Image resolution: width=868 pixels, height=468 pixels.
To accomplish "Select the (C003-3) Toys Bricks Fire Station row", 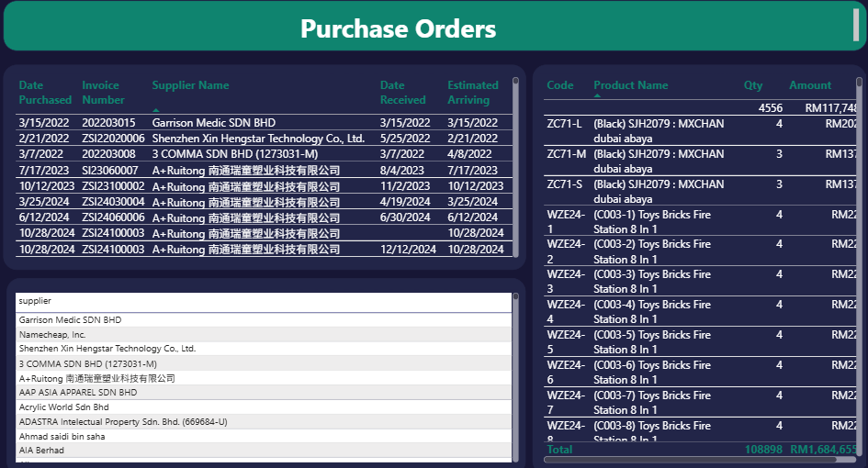I will [x=700, y=281].
